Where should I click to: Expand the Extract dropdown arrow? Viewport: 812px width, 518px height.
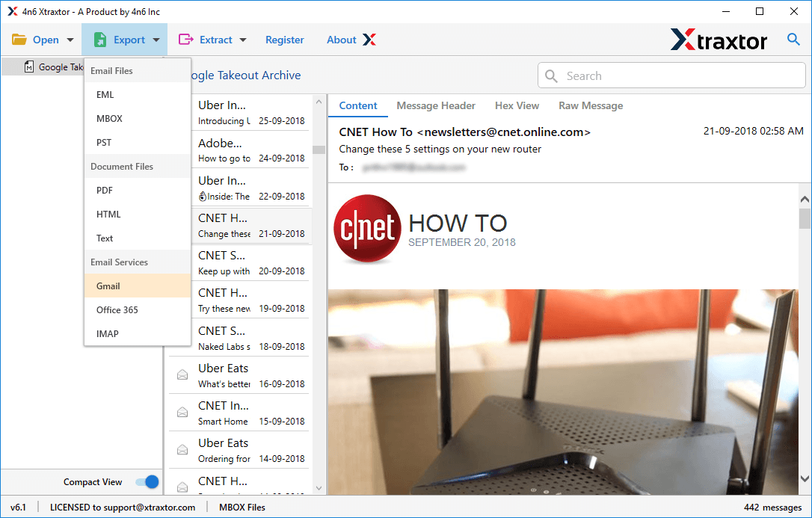[x=243, y=40]
